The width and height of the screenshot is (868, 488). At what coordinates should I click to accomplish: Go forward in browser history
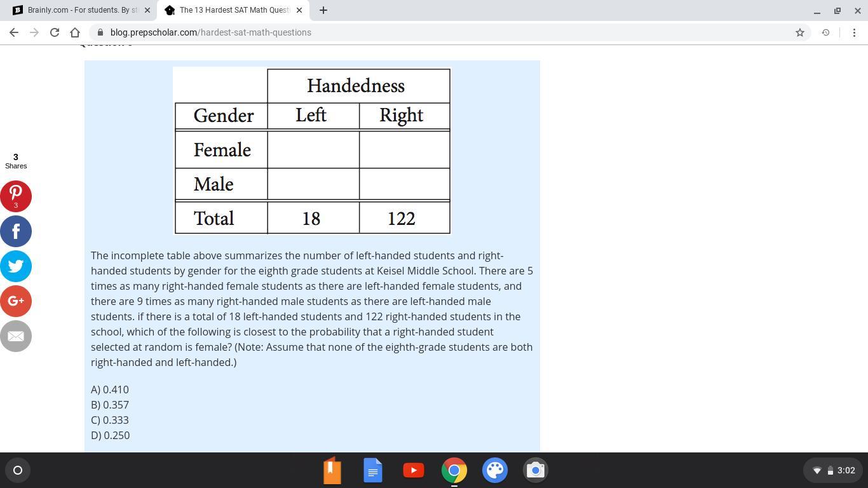point(34,32)
